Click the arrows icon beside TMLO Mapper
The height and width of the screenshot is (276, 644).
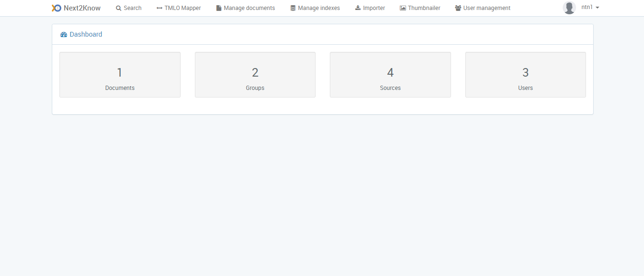(x=159, y=8)
